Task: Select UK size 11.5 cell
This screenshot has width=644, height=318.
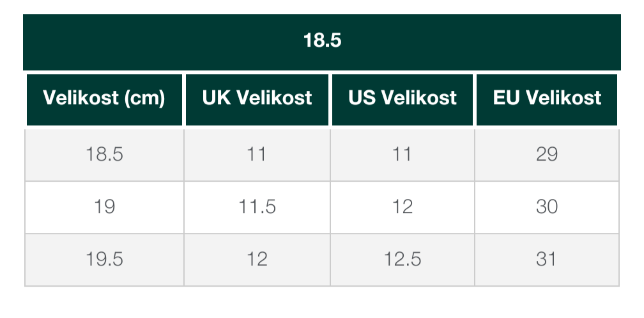Action: [x=257, y=207]
